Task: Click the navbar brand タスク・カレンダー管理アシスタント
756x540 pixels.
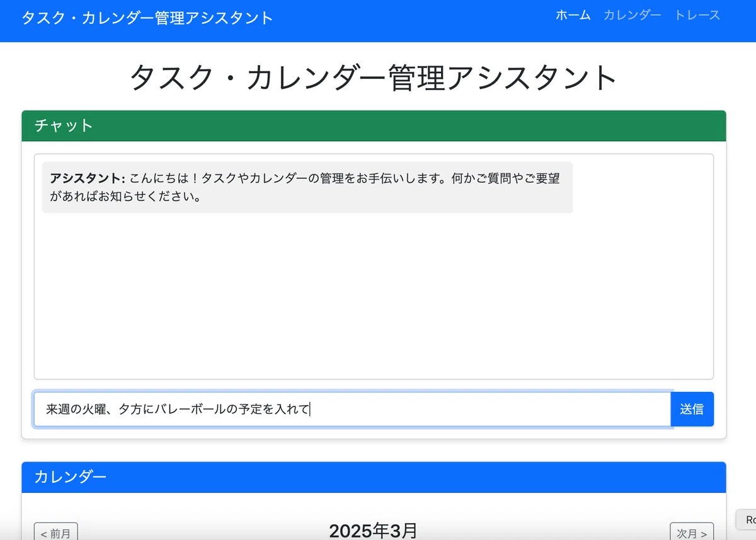Action: point(147,18)
